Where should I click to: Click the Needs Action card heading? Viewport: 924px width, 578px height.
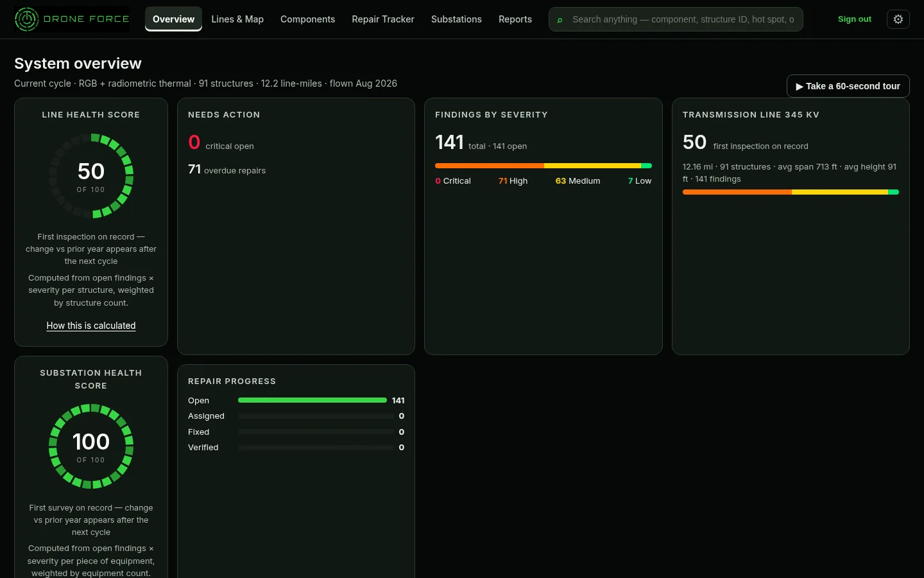pos(224,115)
